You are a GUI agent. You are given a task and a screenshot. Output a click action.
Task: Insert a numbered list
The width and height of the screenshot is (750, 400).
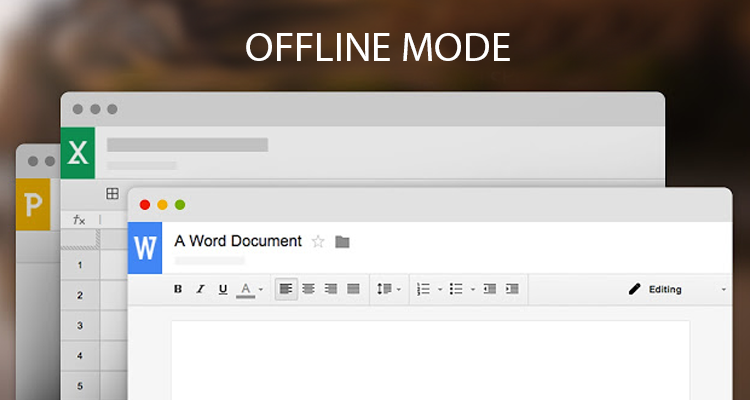[x=423, y=289]
